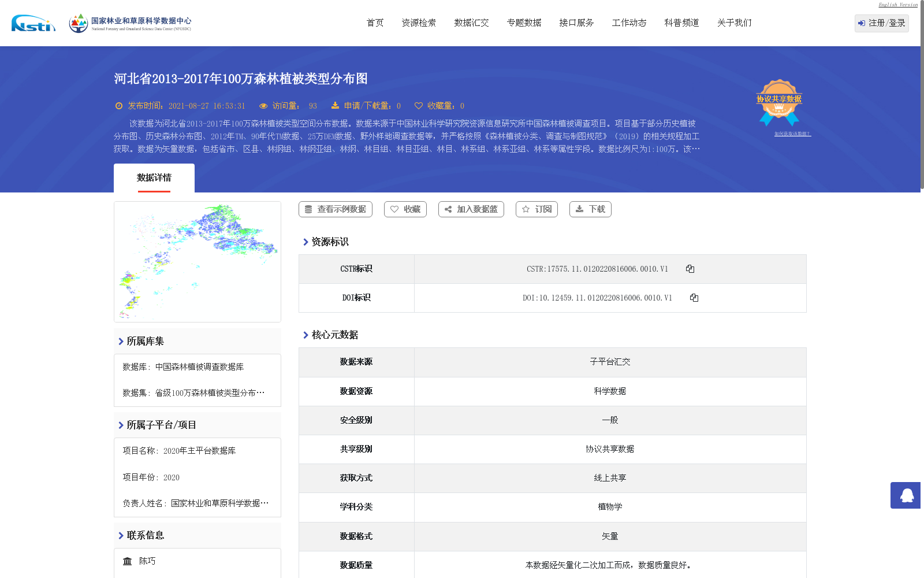Image resolution: width=924 pixels, height=578 pixels.
Task: Click the CSTR标识 label cell
Action: [356, 269]
